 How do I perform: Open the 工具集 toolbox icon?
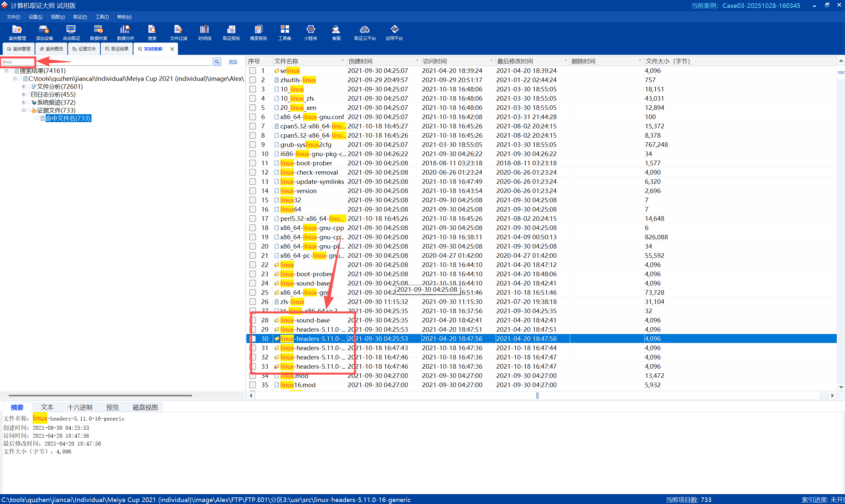click(284, 33)
